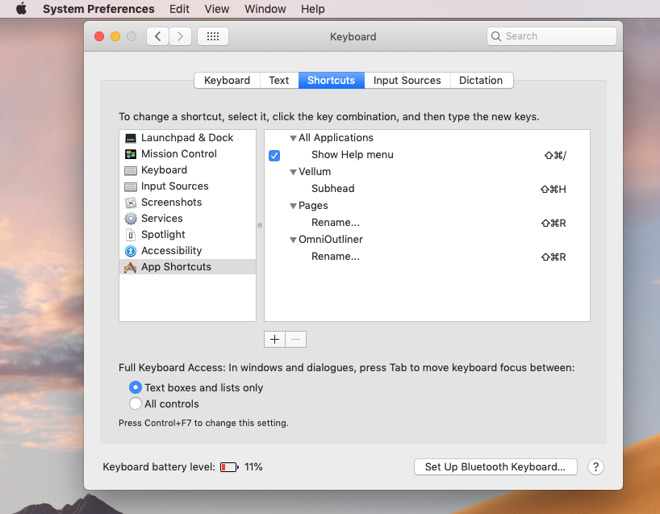The width and height of the screenshot is (660, 514).
Task: Click the Spotlight category icon
Action: 130,234
